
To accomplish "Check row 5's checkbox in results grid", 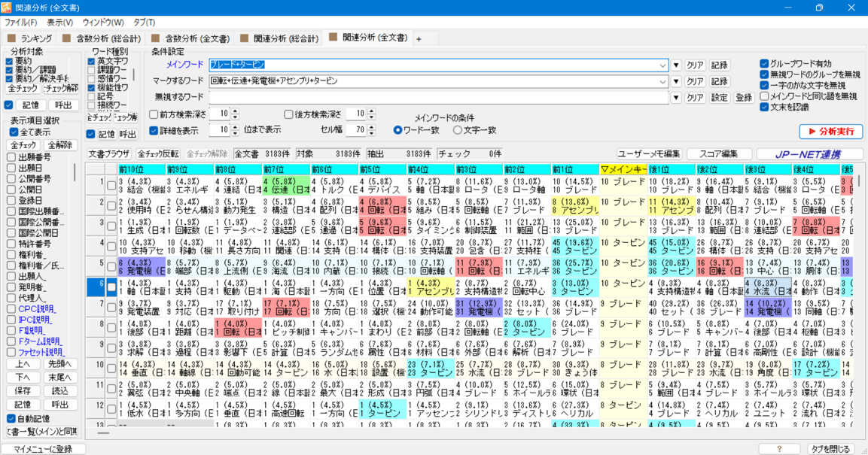I will pyautogui.click(x=111, y=267).
